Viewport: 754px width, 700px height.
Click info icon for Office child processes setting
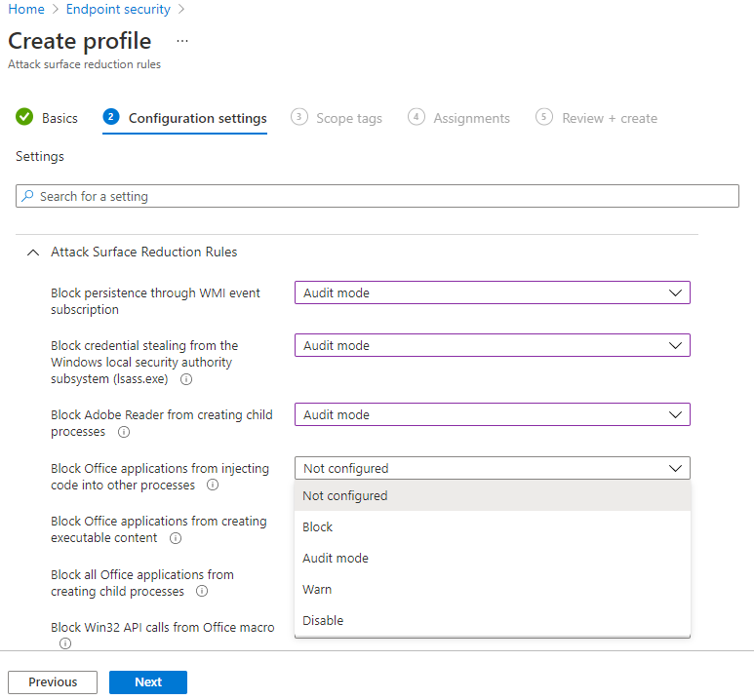[x=202, y=592]
